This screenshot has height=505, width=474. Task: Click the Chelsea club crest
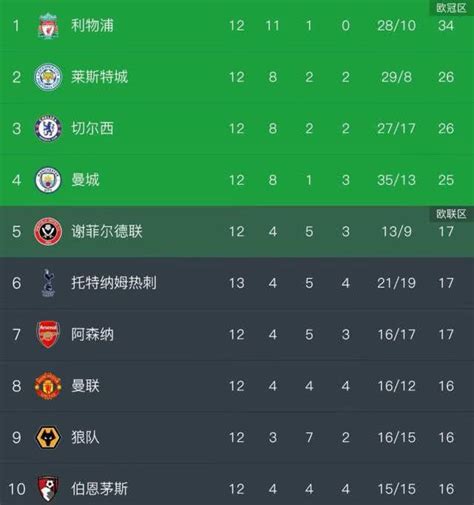point(48,128)
